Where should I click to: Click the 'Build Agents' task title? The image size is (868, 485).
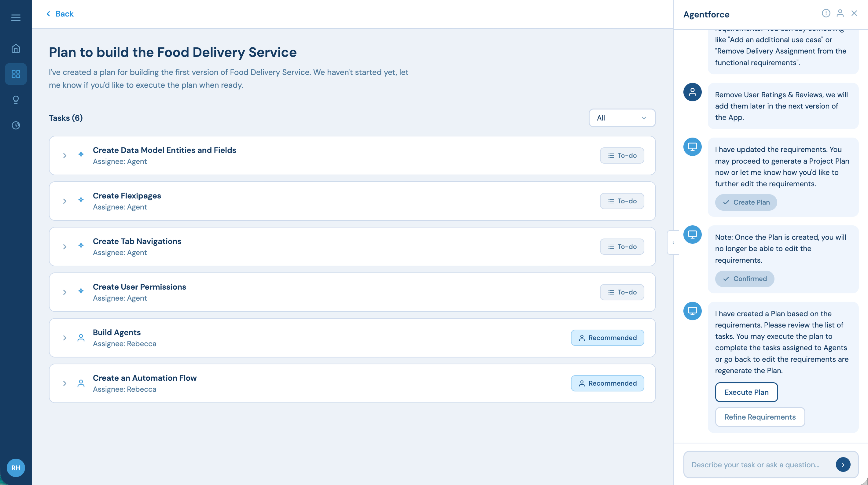point(117,332)
